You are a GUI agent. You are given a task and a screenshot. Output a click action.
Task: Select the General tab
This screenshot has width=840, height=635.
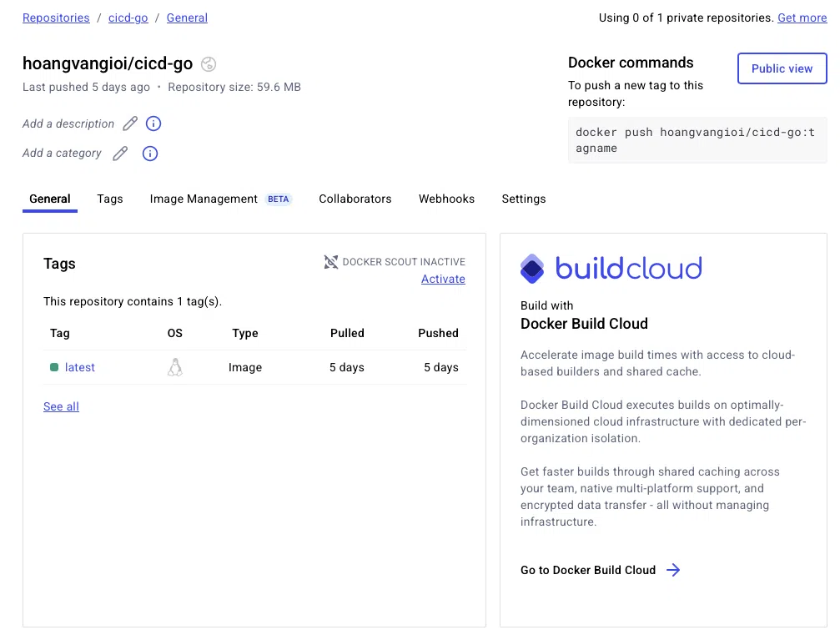tap(50, 199)
